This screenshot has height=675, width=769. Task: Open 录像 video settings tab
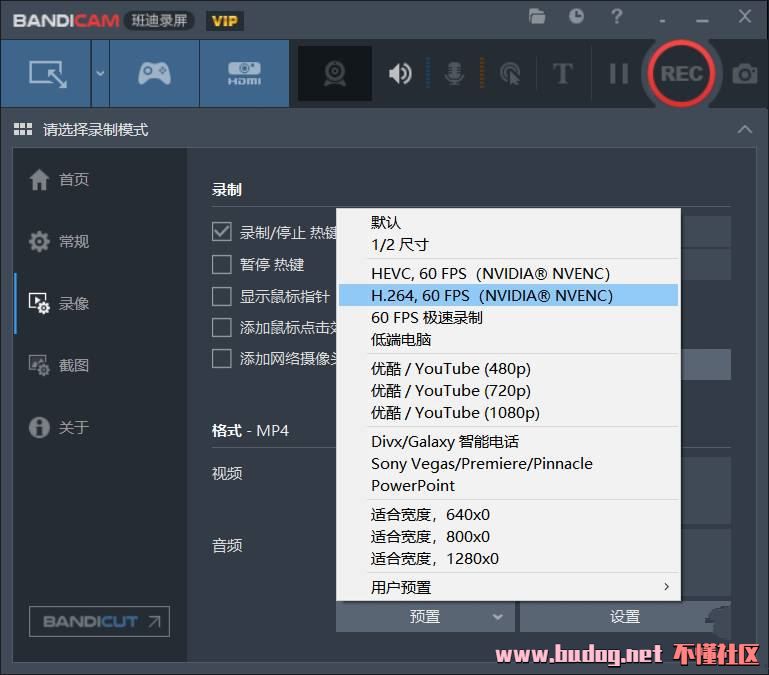59,303
